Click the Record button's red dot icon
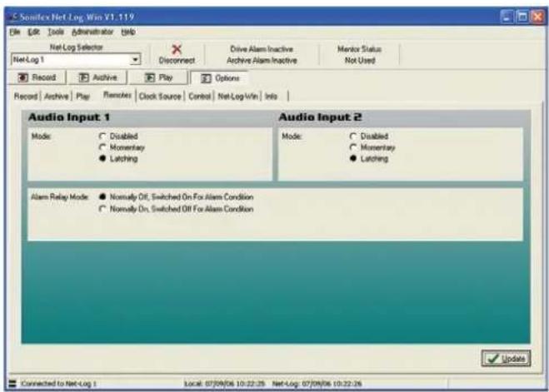Image resolution: width=549 pixels, height=392 pixels. click(23, 77)
